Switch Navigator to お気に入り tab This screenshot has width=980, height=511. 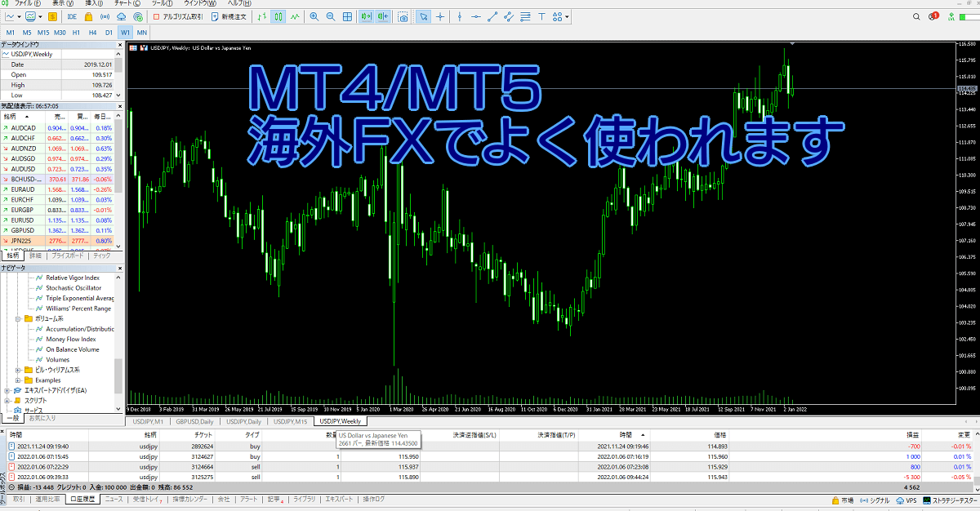click(x=44, y=418)
